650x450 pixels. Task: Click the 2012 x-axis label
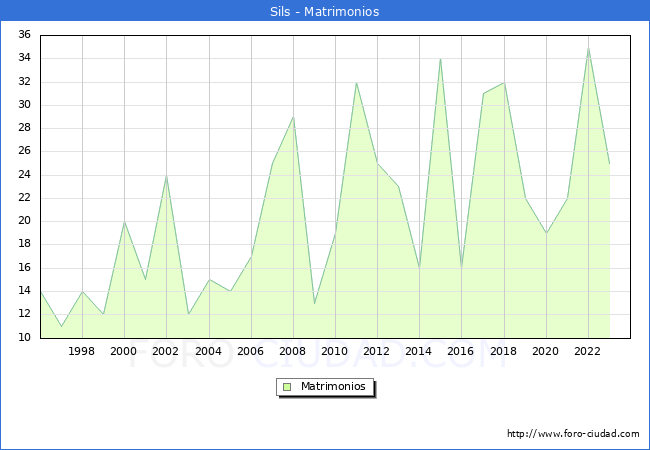376,351
